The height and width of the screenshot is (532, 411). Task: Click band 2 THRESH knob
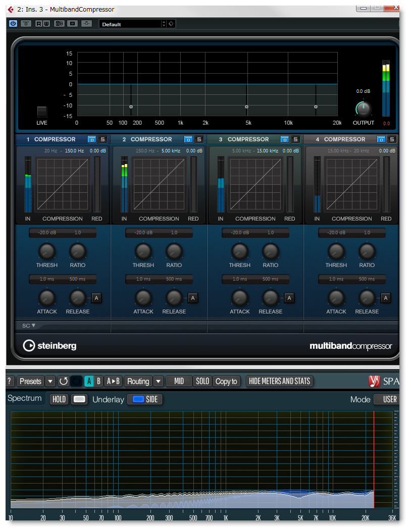(x=143, y=251)
